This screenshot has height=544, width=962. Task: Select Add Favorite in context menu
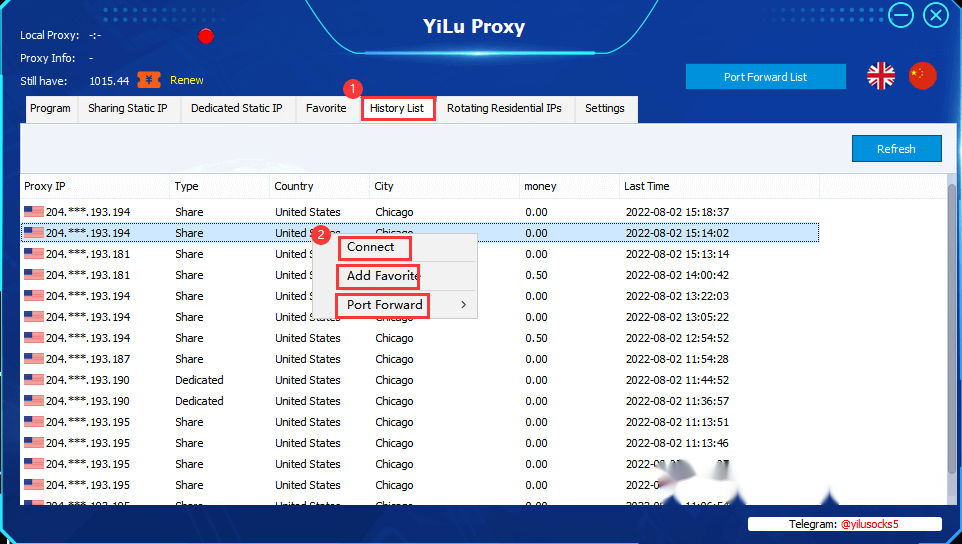point(378,276)
